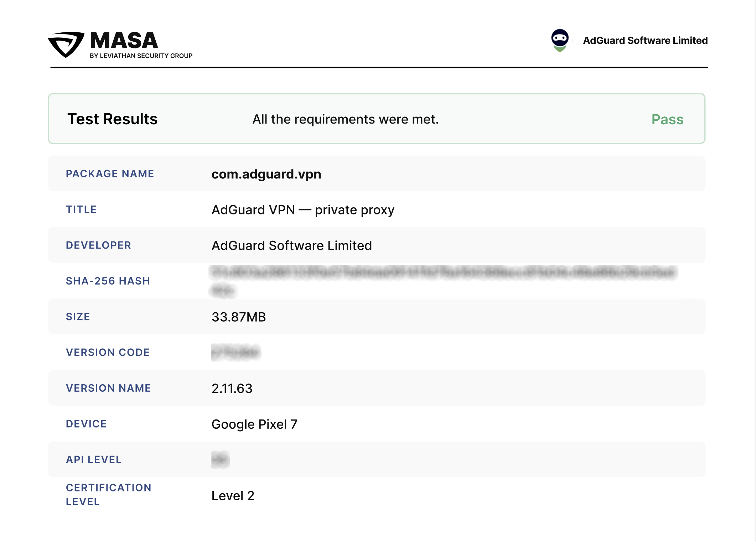The image size is (756, 542).
Task: Click the blurred SHA-256 hash value
Action: 443,273
